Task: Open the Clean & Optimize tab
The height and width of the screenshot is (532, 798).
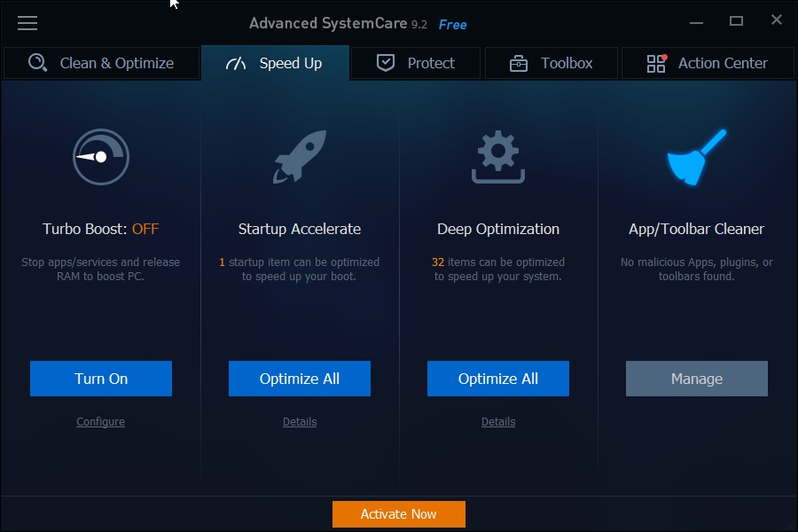Action: point(101,63)
